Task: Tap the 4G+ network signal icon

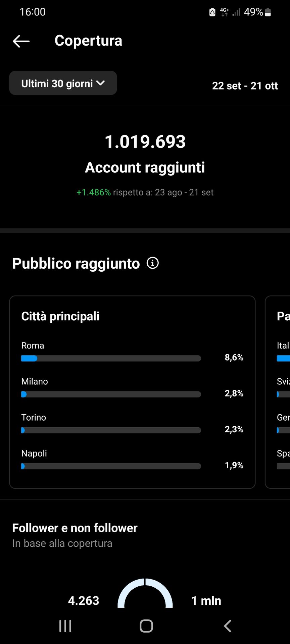Action: 224,12
